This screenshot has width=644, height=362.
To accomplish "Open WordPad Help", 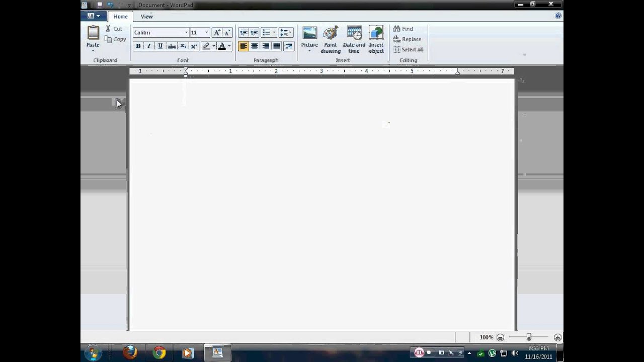I will 558,16.
